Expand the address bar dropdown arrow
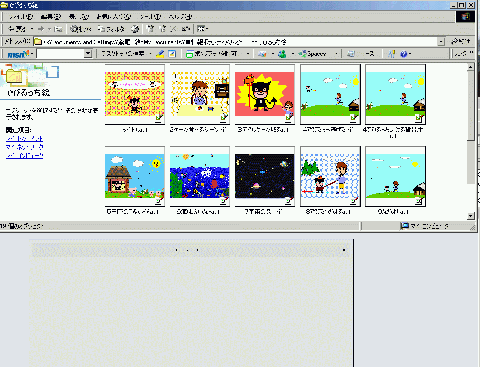Image resolution: width=480 pixels, height=367 pixels. tap(441, 42)
